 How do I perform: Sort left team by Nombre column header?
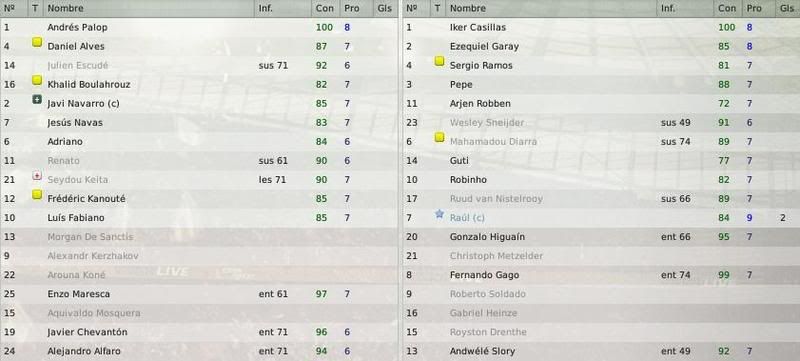[65, 8]
